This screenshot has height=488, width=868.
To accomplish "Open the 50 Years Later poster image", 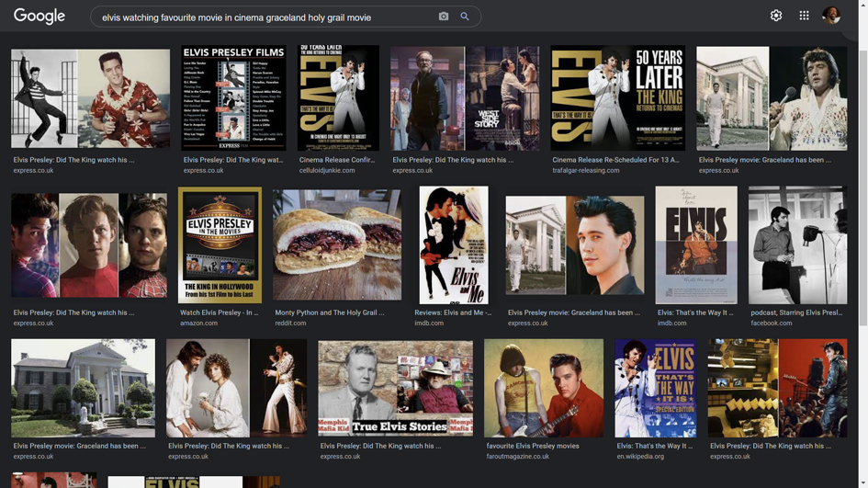I will tap(617, 98).
